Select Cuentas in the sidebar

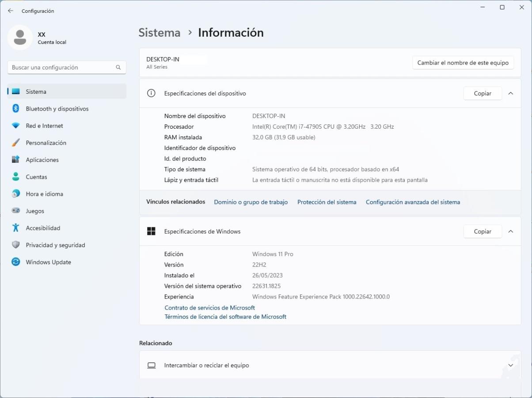click(36, 177)
